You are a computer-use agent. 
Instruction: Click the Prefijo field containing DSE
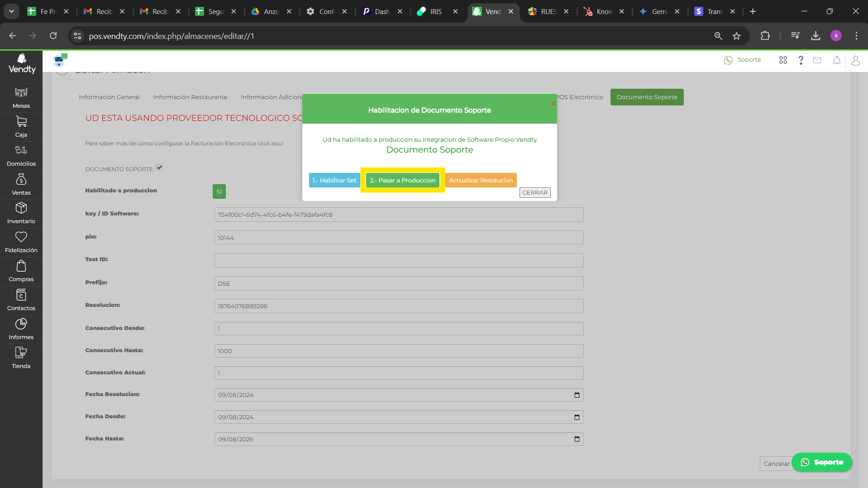(x=399, y=283)
